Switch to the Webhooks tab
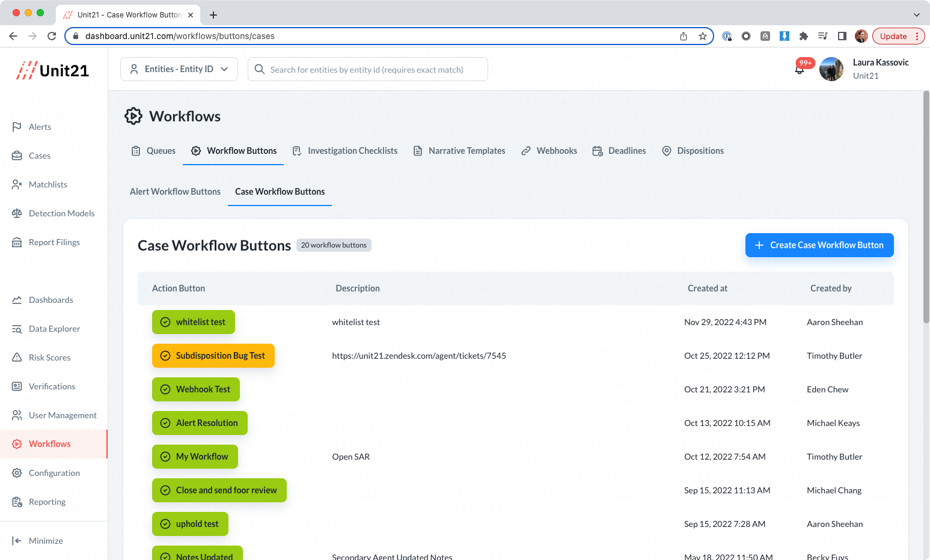The image size is (930, 560). click(x=549, y=151)
